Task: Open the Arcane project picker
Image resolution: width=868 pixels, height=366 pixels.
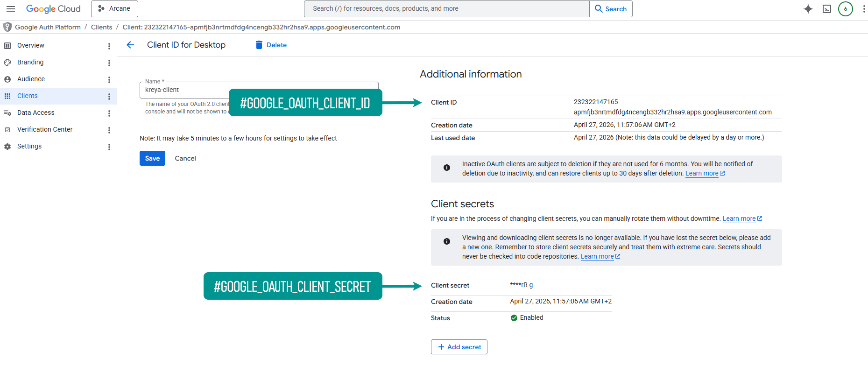Action: (114, 9)
